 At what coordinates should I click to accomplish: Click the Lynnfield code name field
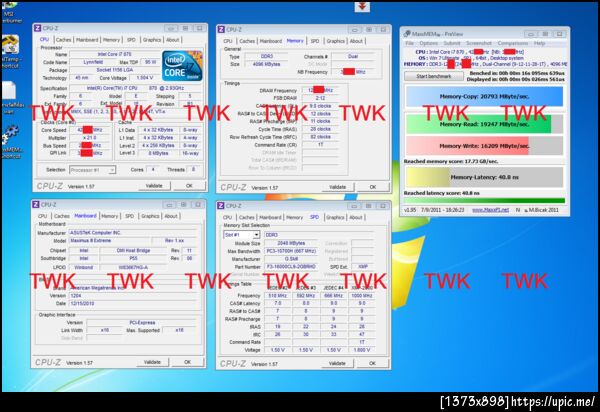[93, 62]
